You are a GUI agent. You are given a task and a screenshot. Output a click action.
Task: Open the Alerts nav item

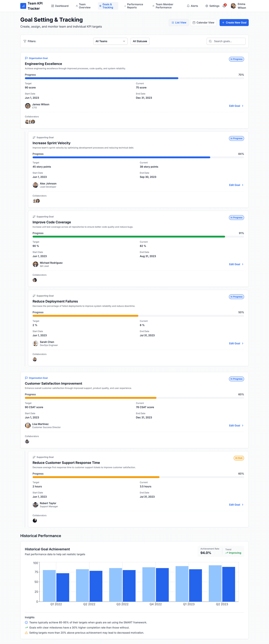(x=193, y=6)
